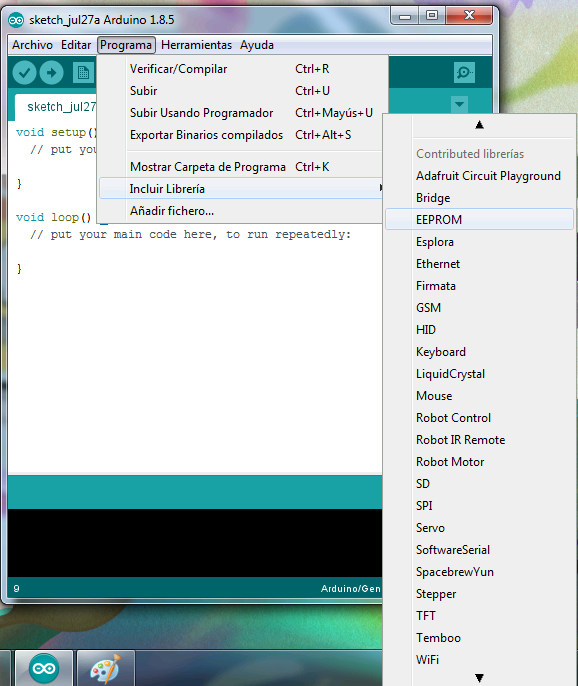
Task: Open the Editar menu
Action: pos(76,45)
